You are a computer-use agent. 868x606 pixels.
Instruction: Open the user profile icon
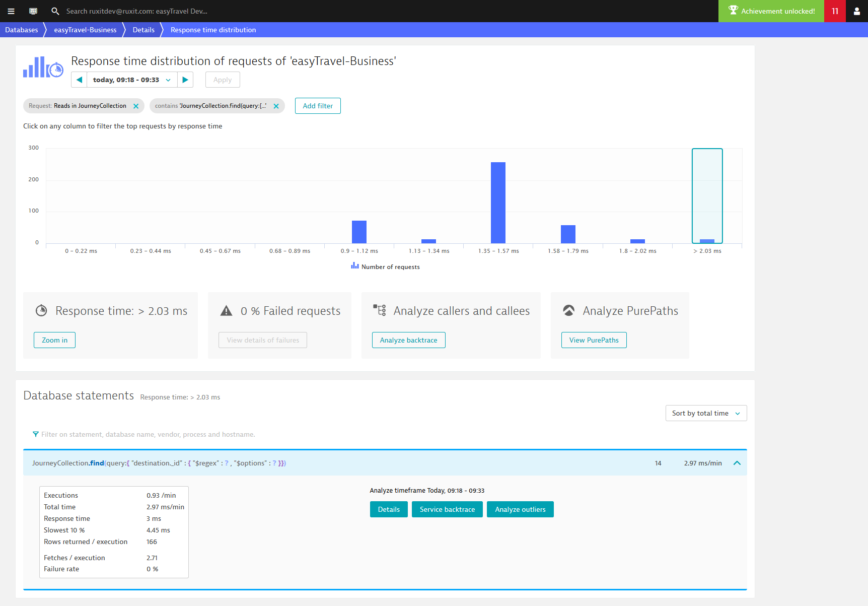tap(857, 11)
